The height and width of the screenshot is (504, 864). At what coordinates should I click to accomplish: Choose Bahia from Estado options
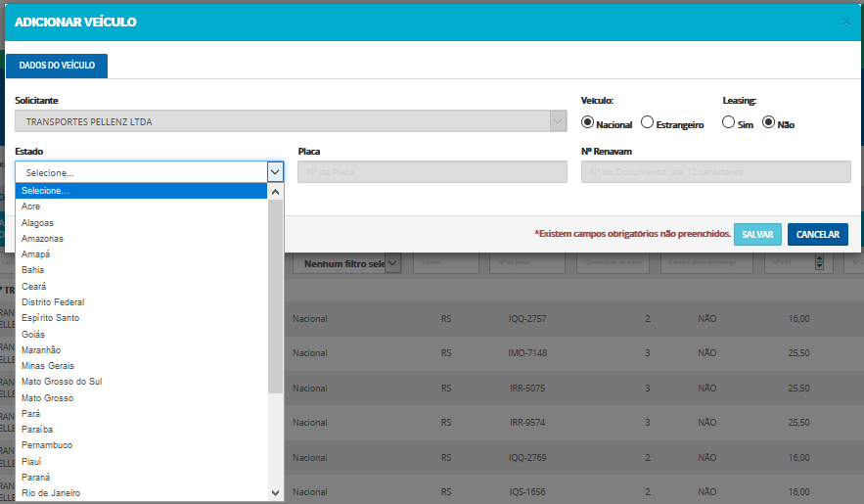coord(32,270)
